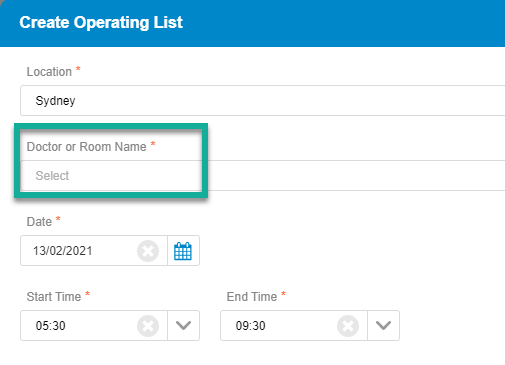Expand the Start Time dropdown chevron

[183, 326]
